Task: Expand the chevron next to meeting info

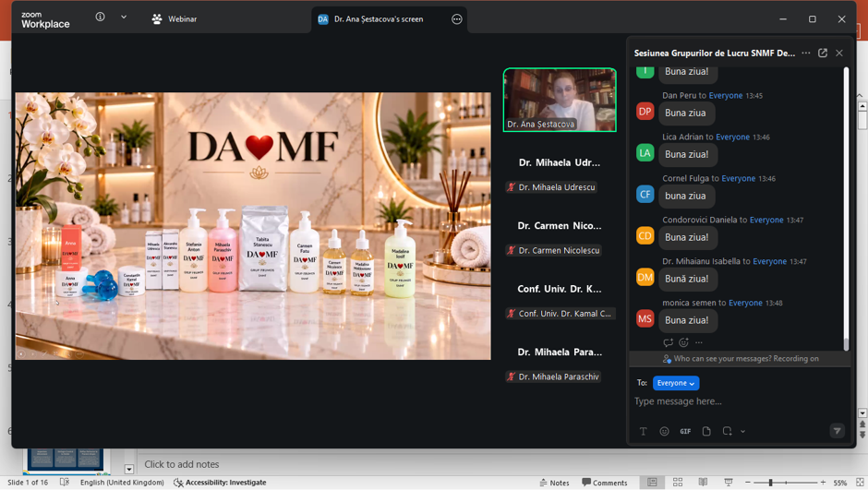Action: point(124,18)
